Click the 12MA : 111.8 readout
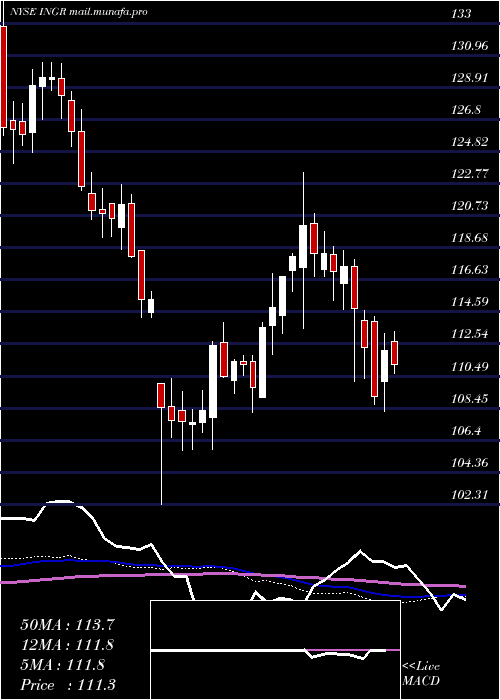 [66, 645]
